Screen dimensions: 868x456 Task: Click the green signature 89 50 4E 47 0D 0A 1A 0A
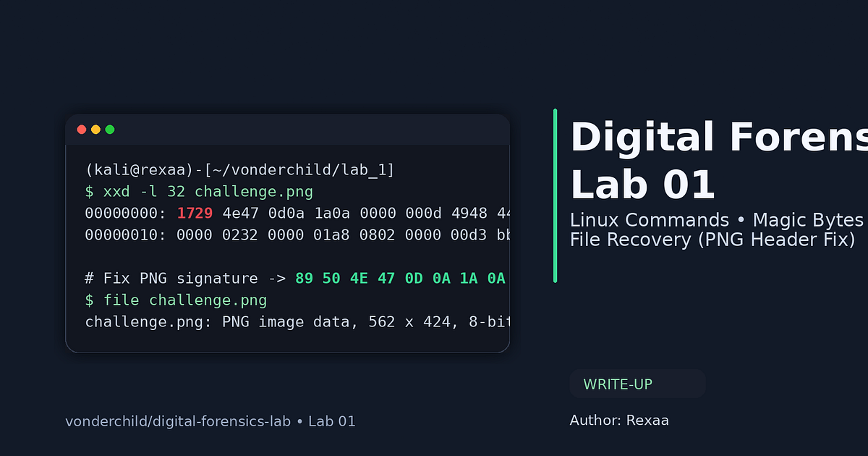click(x=400, y=279)
